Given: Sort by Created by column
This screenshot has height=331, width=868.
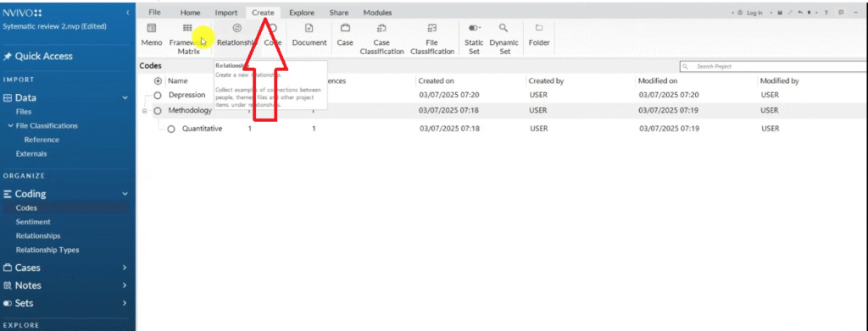Looking at the screenshot, I should (546, 80).
